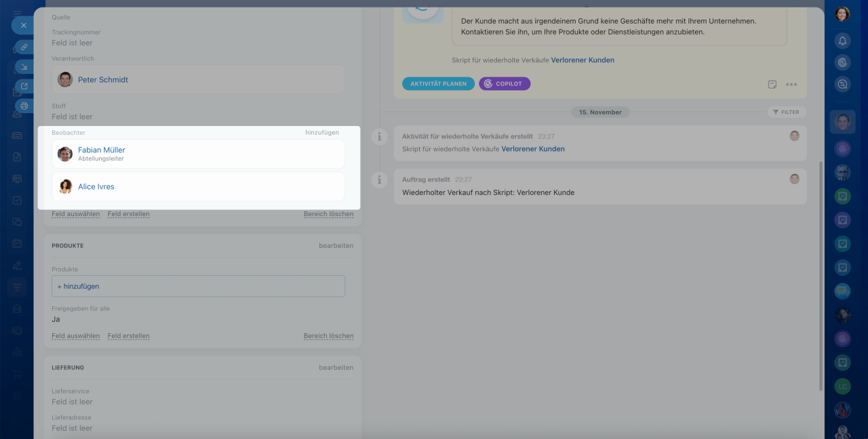Click hinzufügen next to Beobachter
868x439 pixels.
[x=321, y=133]
